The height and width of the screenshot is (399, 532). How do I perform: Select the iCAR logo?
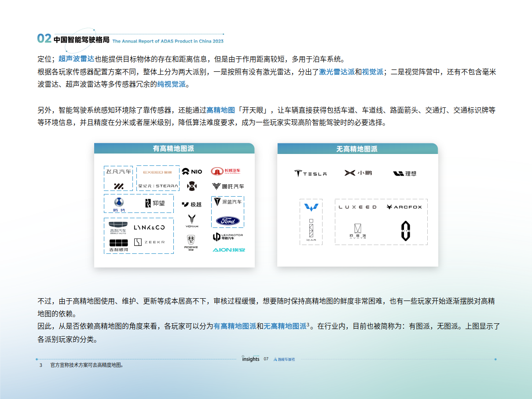[311, 231]
